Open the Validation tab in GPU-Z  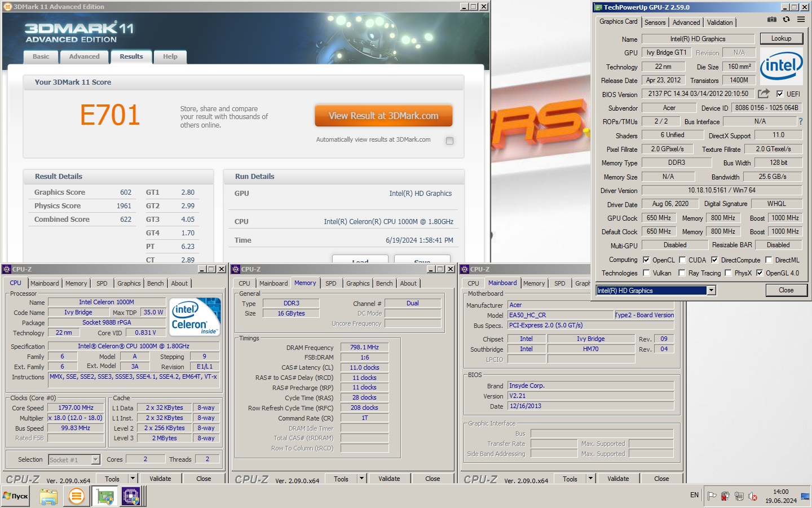(x=720, y=23)
